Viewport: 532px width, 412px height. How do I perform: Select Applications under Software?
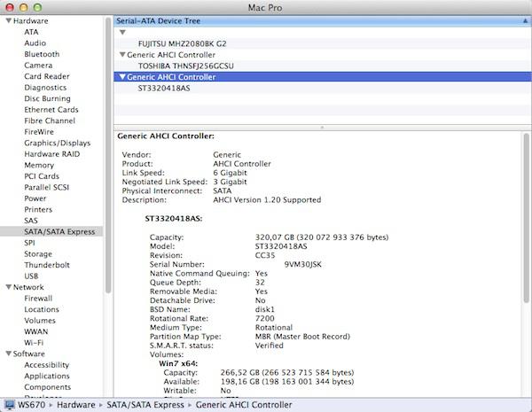click(x=47, y=376)
